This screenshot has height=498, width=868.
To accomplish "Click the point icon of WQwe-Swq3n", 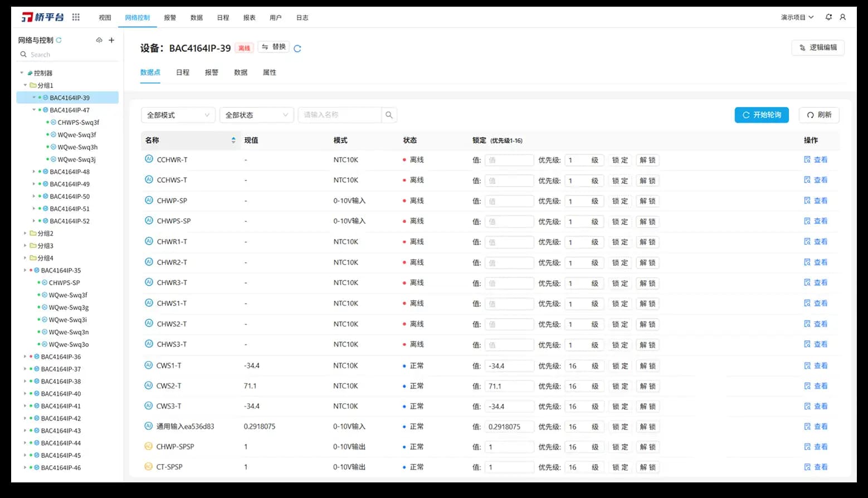I will click(45, 332).
